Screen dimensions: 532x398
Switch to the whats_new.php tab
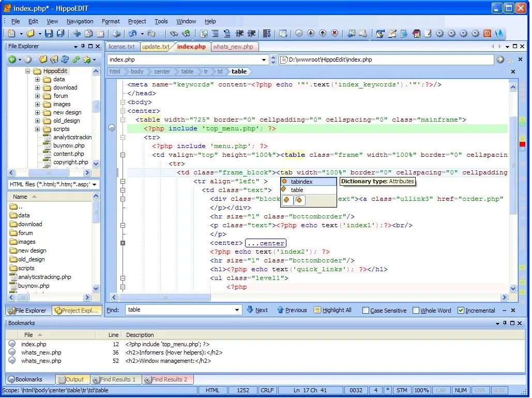pyautogui.click(x=233, y=47)
